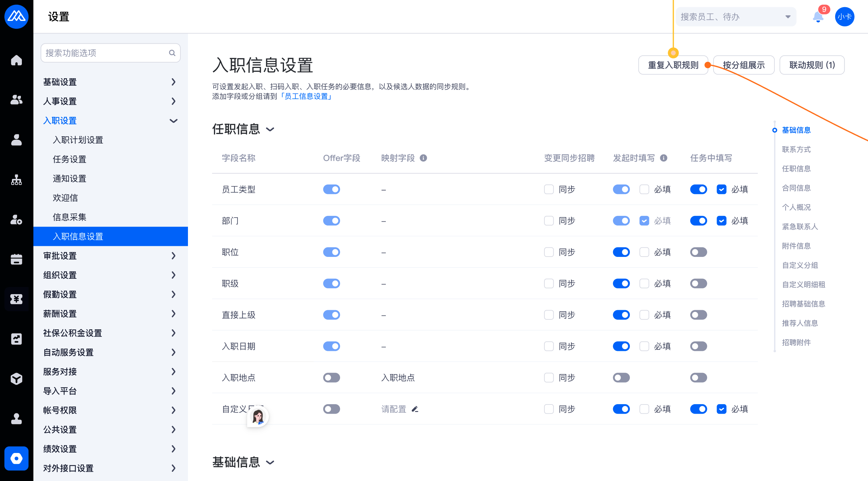This screenshot has width=868, height=481.
Task: Check 同步 checkbox for 员工类型 row
Action: [549, 189]
